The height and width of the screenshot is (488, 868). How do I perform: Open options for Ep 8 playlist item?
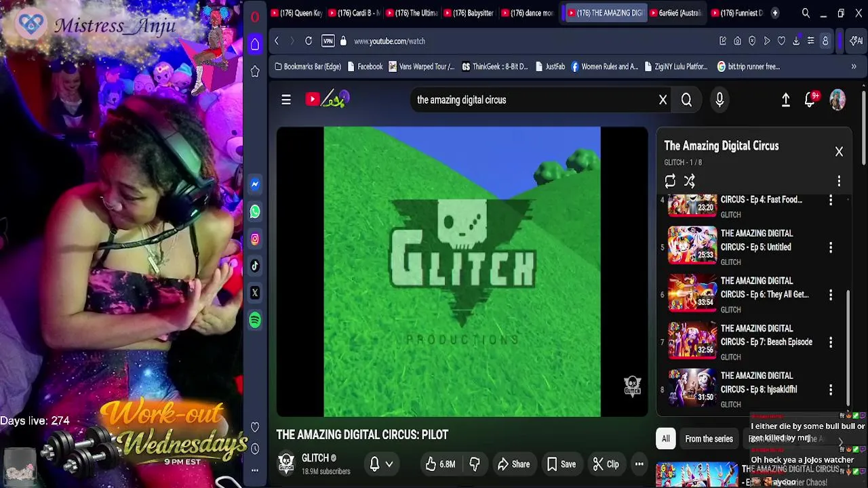[x=831, y=390]
